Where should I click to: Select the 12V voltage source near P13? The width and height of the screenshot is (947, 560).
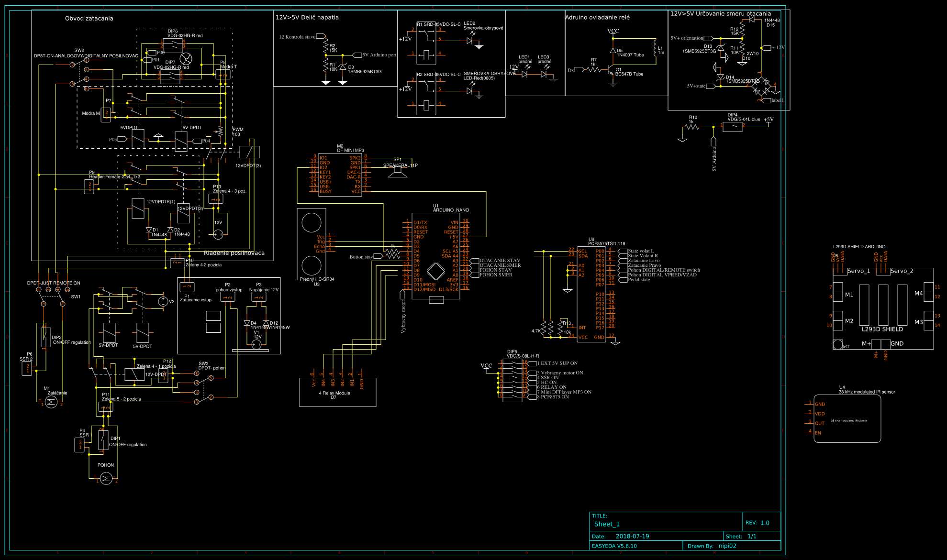(x=218, y=234)
